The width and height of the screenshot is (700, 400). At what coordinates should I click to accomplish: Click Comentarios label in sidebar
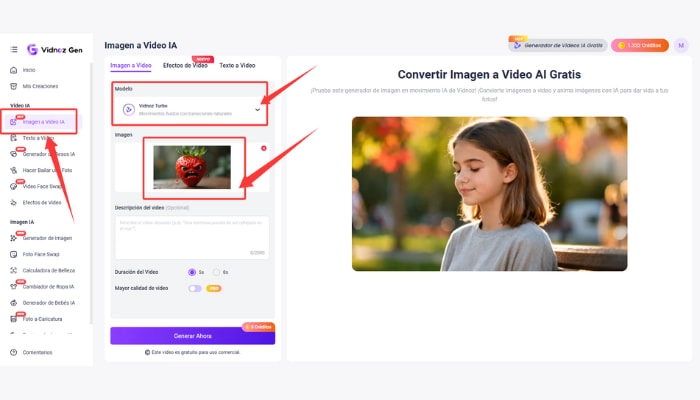(x=38, y=352)
